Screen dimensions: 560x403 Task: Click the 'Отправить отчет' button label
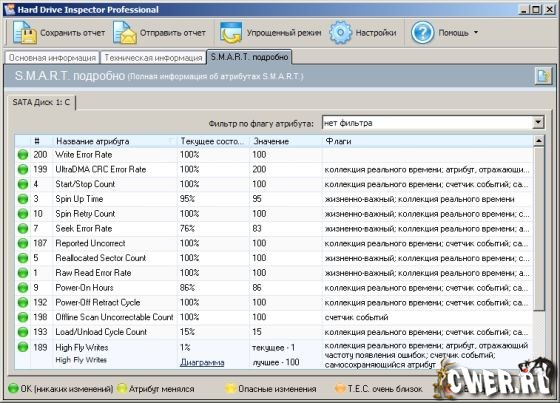click(172, 33)
